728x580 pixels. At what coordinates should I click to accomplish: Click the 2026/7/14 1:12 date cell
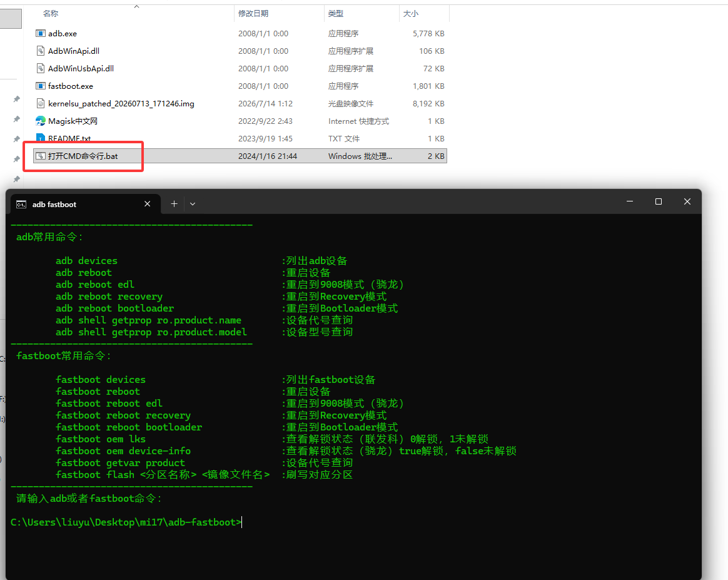click(x=265, y=104)
